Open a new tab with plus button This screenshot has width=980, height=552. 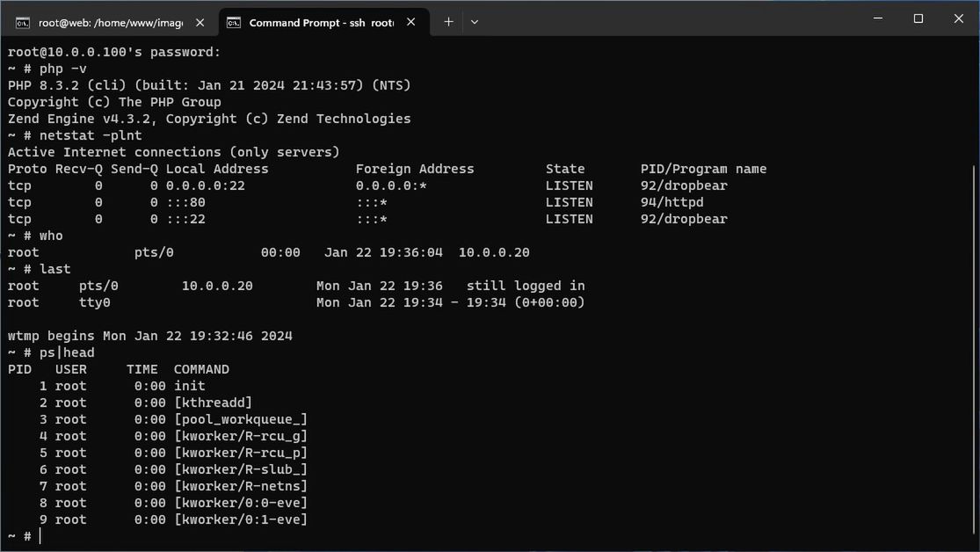click(448, 22)
